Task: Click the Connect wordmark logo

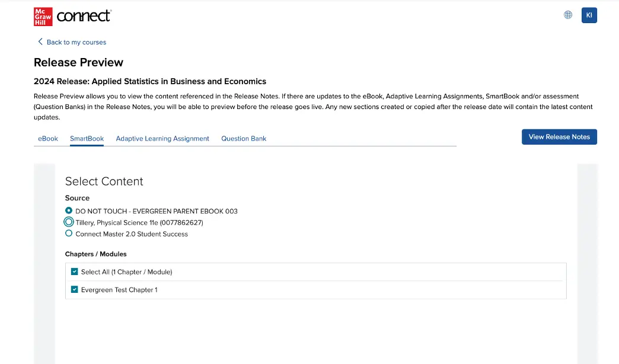Action: pyautogui.click(x=84, y=16)
